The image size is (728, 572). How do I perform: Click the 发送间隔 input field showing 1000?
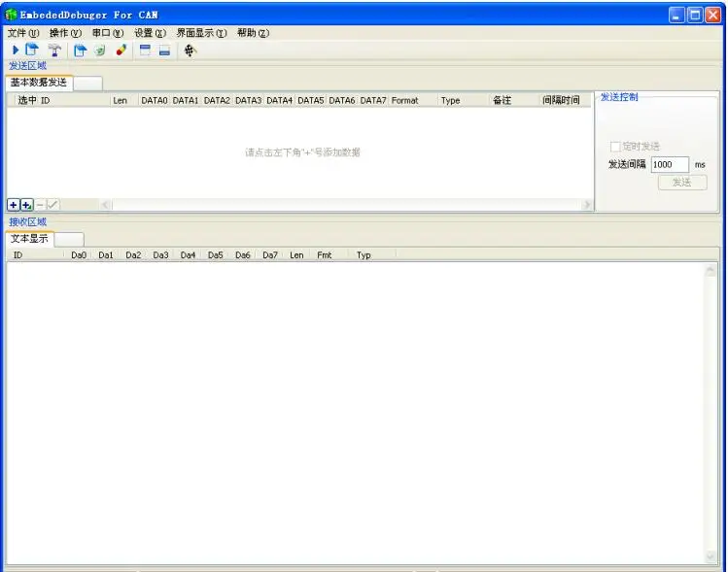pyautogui.click(x=670, y=165)
